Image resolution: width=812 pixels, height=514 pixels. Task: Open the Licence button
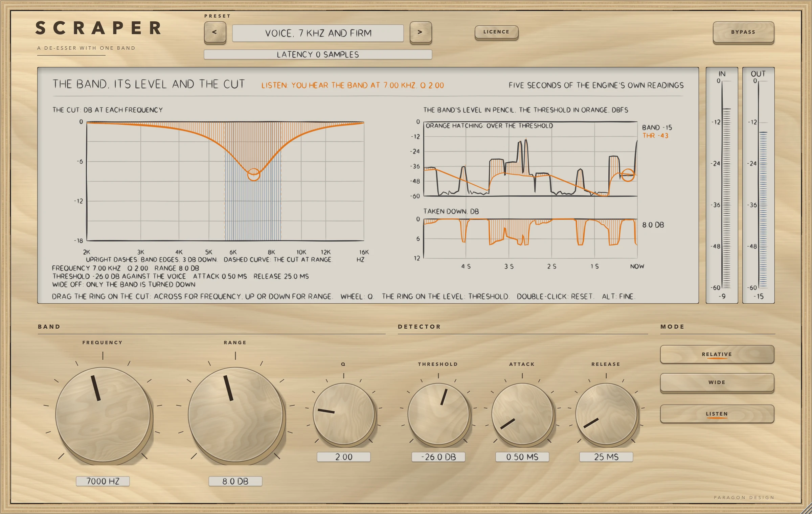click(496, 32)
